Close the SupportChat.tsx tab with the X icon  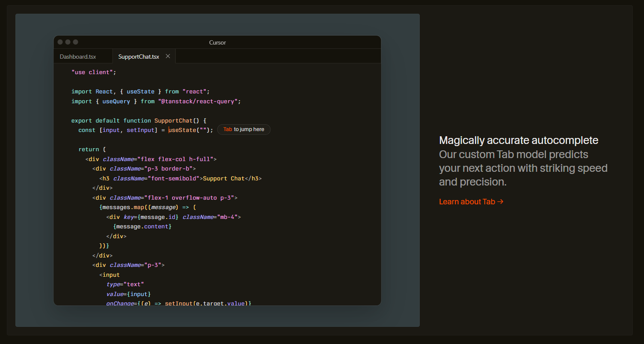168,56
